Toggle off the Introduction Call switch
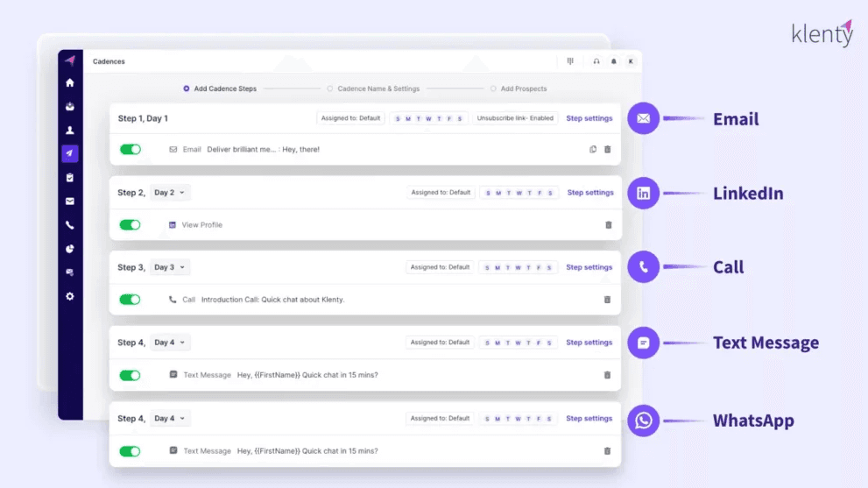 click(131, 299)
